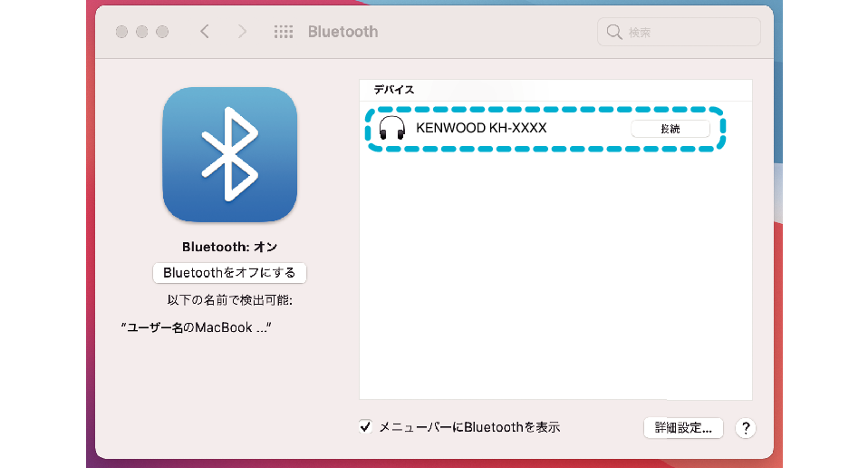Click the 接続 button for KENWOOD KH-XXXX

(x=670, y=129)
